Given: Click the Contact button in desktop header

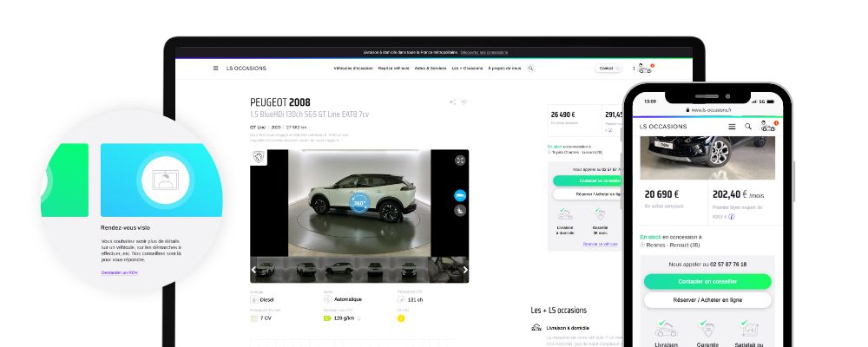Looking at the screenshot, I should tap(607, 69).
